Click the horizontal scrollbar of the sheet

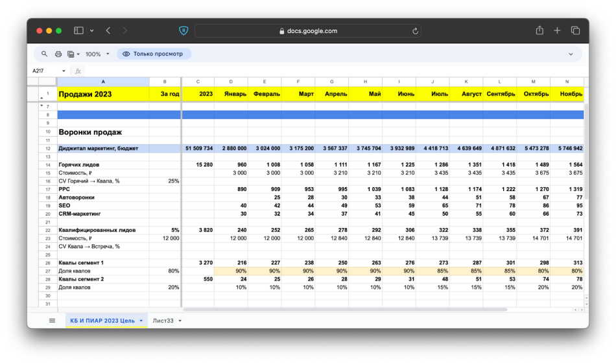coord(345,310)
